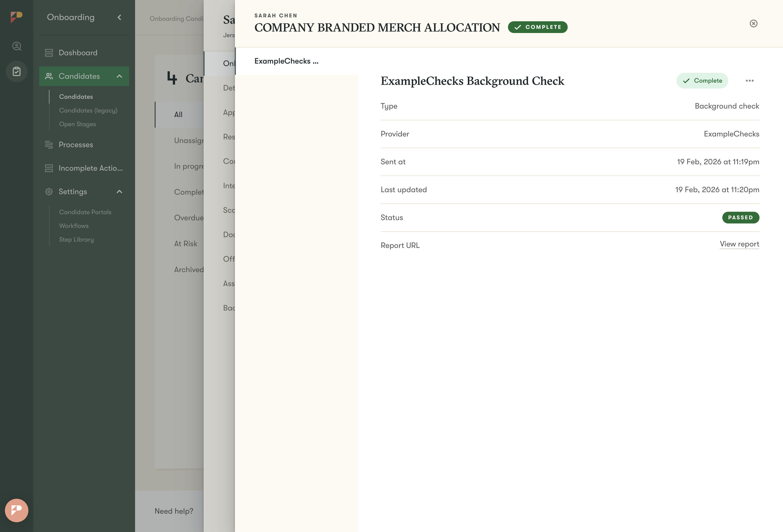
Task: Click the Dashboard icon in sidebar
Action: [49, 53]
